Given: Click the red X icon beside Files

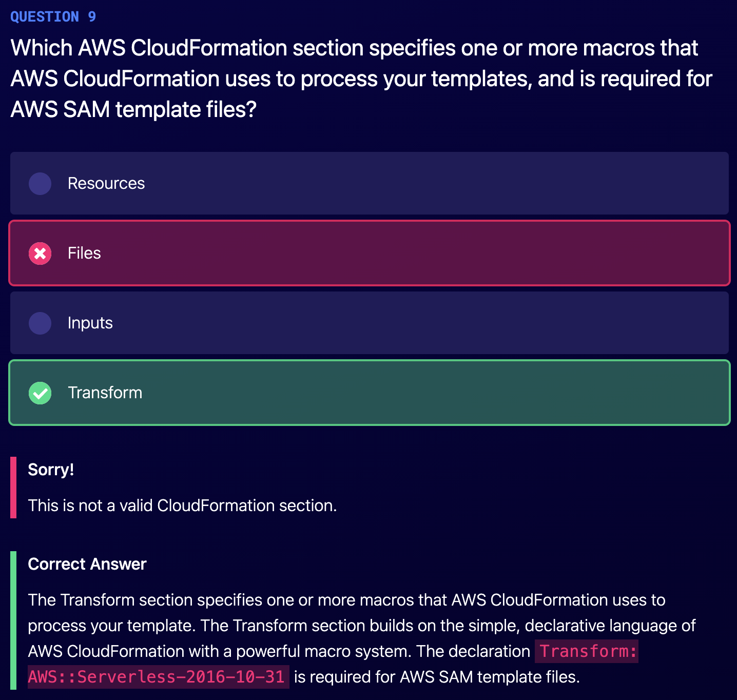Looking at the screenshot, I should click(x=40, y=253).
